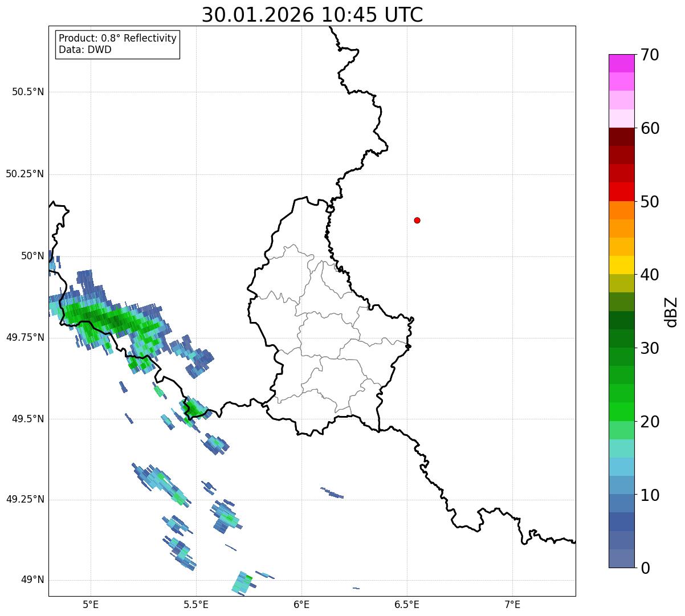Screen dimensions: 685x616
Task: Click the 70 dBZ colorbar tick label
Action: coord(650,55)
